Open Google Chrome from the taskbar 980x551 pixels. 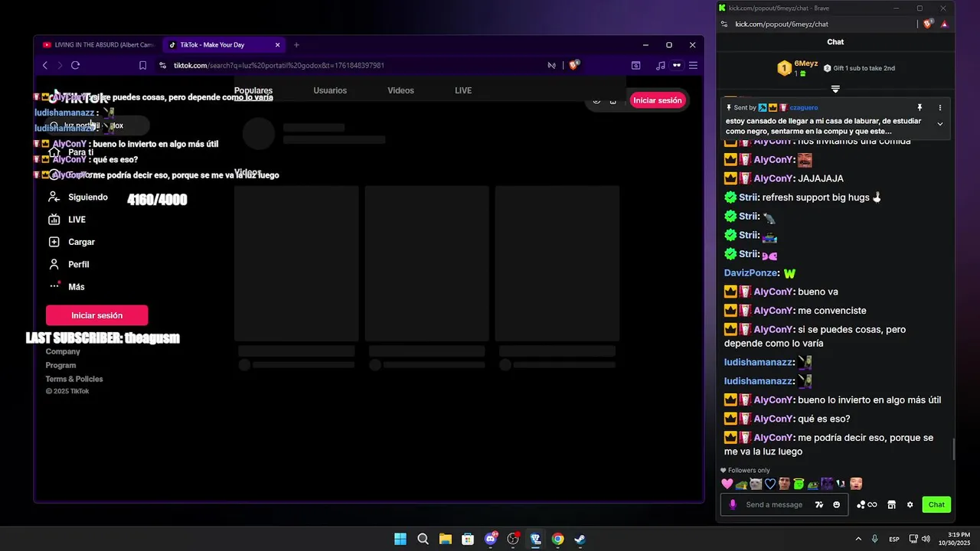point(558,539)
